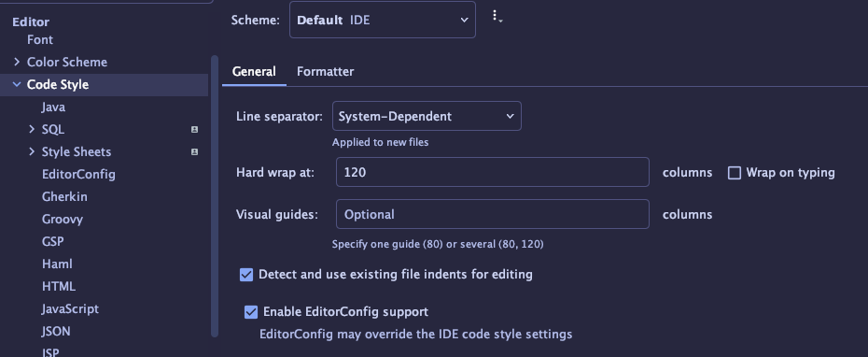Collapse the Code Style node

[x=17, y=85]
